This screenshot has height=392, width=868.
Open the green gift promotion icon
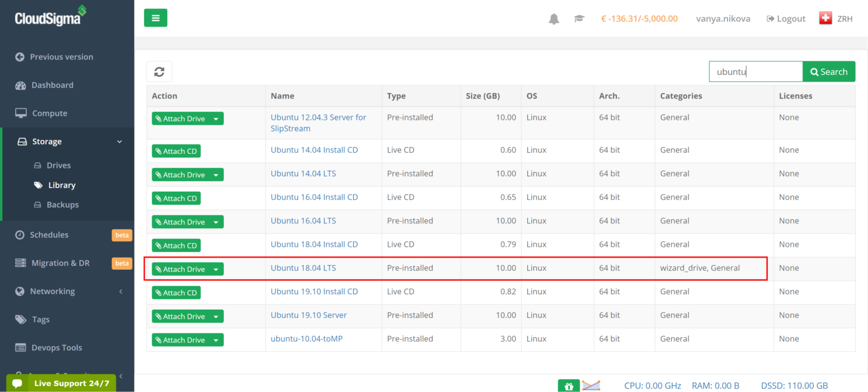click(x=568, y=385)
